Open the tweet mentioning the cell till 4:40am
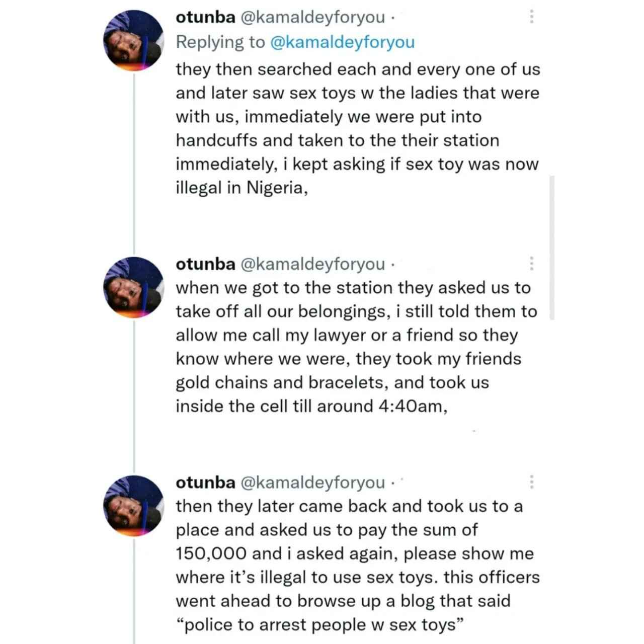 point(357,347)
